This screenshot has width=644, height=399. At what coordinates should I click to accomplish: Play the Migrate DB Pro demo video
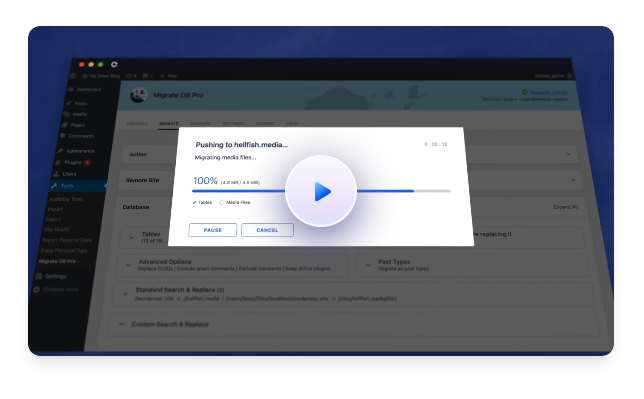click(321, 191)
